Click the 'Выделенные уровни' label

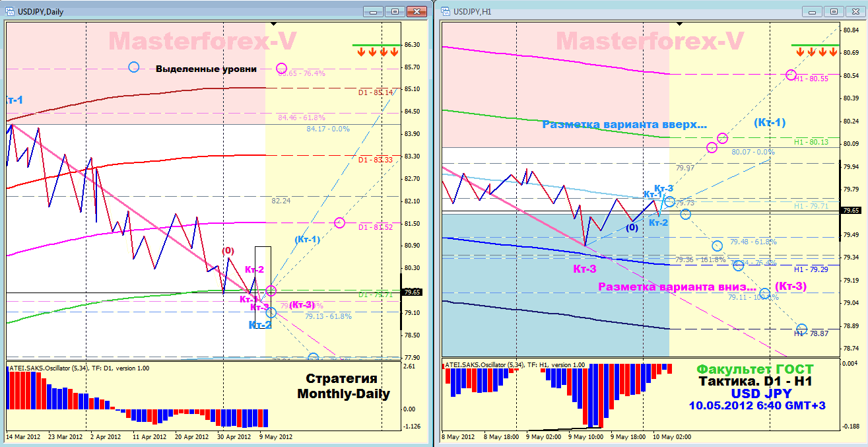pyautogui.click(x=206, y=69)
